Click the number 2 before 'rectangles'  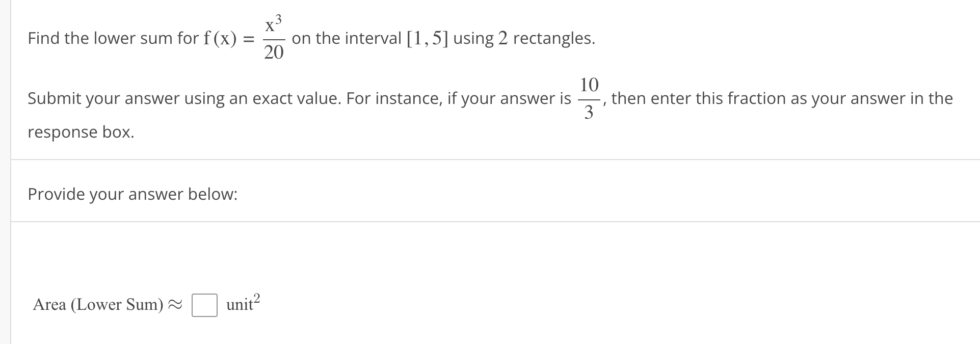click(504, 38)
